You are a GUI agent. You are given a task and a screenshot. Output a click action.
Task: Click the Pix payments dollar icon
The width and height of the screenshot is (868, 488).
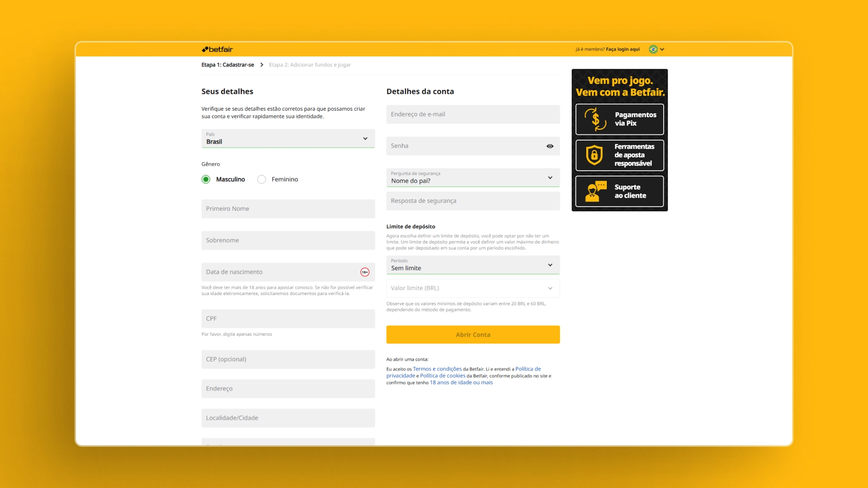595,119
